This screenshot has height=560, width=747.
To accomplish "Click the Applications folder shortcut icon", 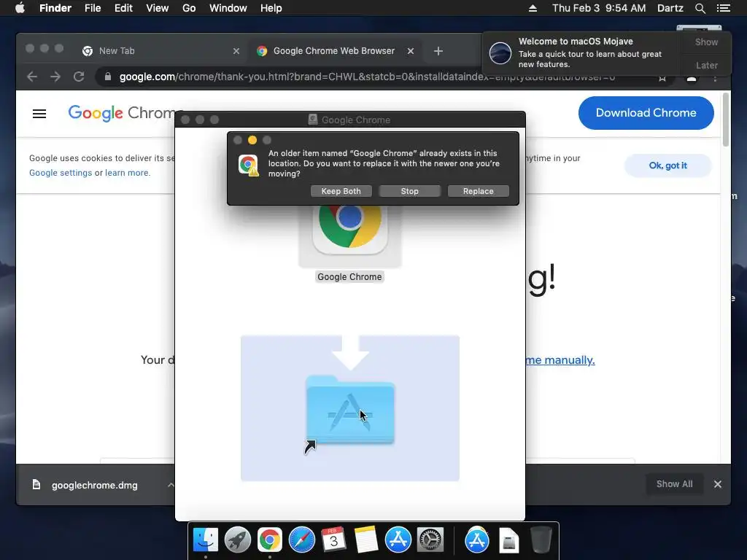I will (x=350, y=410).
